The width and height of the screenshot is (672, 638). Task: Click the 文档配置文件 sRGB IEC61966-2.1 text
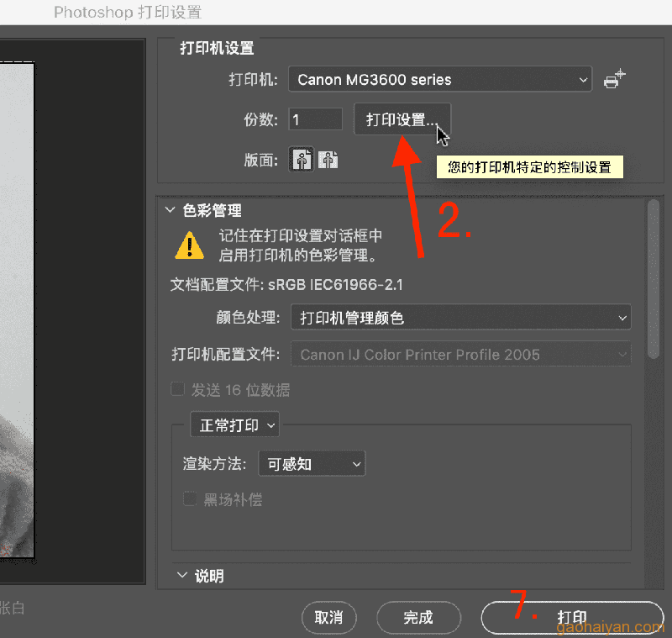point(286,285)
